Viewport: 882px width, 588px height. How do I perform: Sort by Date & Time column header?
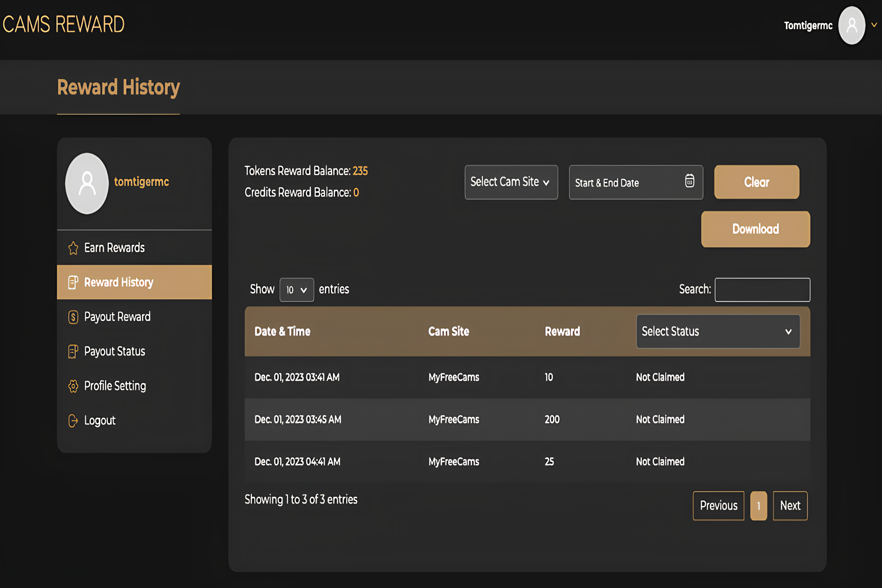[x=283, y=331]
